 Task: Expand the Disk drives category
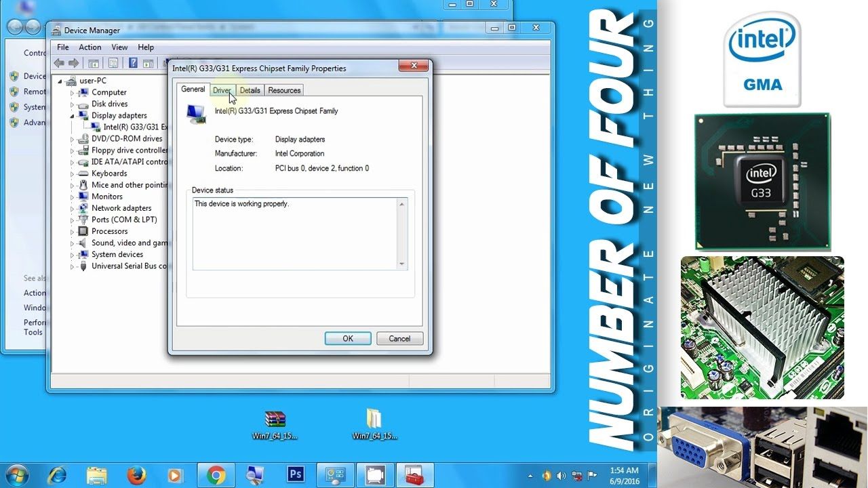point(73,104)
